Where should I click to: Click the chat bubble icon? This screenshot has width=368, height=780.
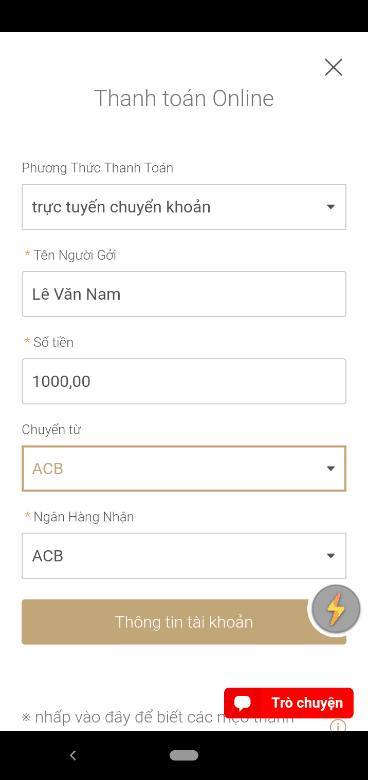pyautogui.click(x=243, y=703)
